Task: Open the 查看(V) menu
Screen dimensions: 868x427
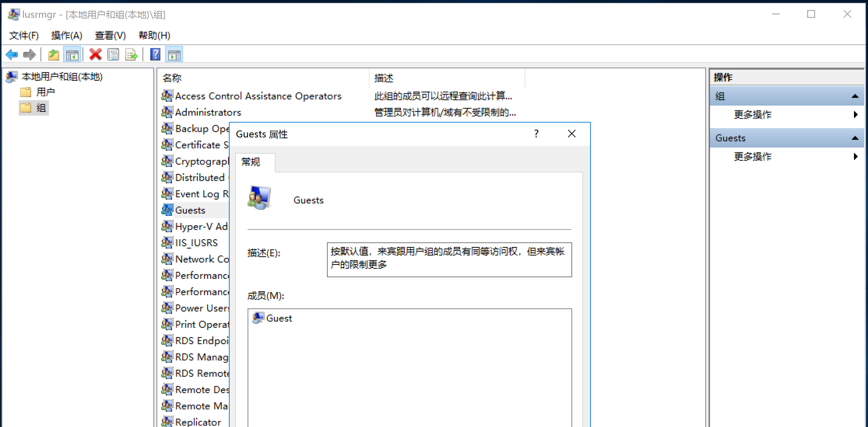Action: point(110,36)
